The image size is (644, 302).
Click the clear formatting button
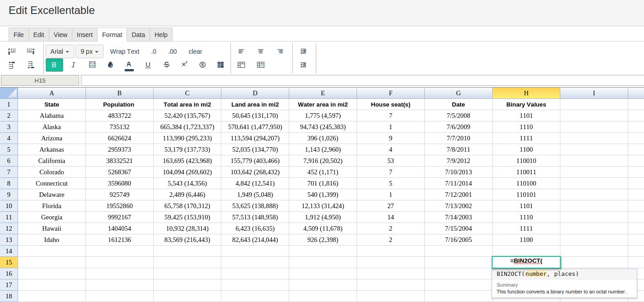[x=195, y=51]
